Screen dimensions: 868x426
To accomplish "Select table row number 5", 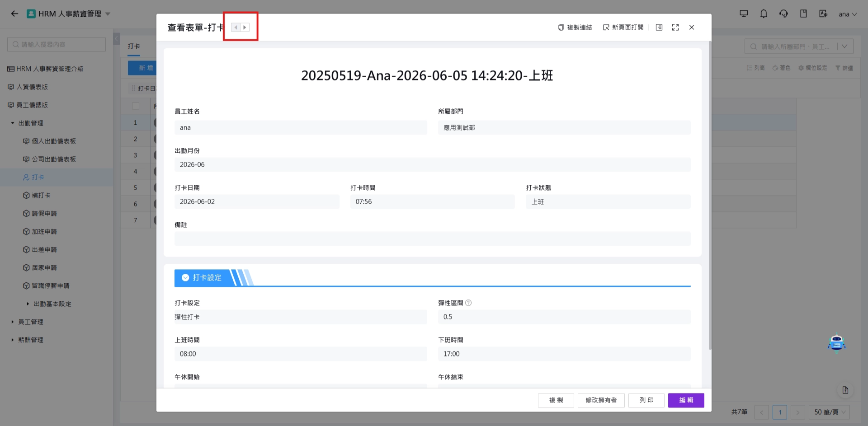I will click(135, 187).
